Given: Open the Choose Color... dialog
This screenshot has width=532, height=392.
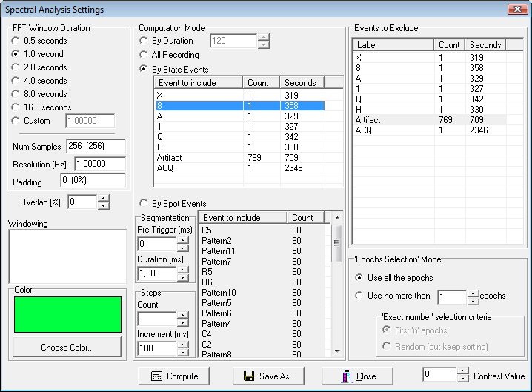Looking at the screenshot, I should click(67, 348).
